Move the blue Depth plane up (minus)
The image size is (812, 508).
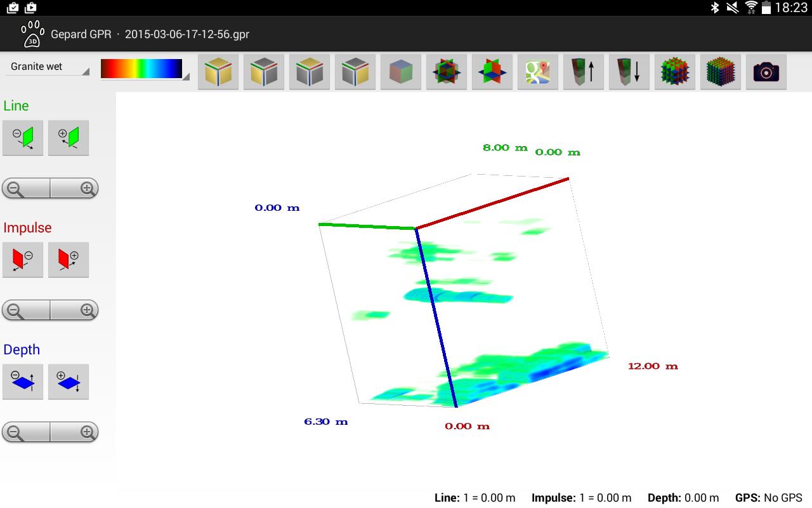23,382
